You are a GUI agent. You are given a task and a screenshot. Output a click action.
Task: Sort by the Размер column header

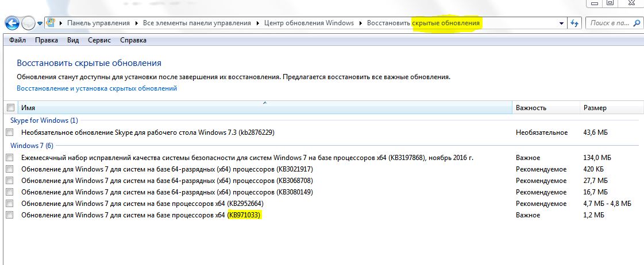coord(612,108)
